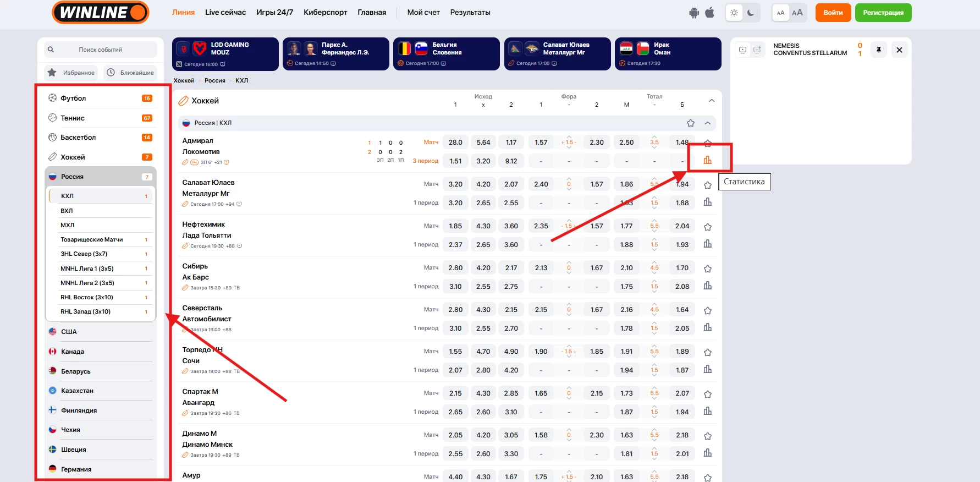The height and width of the screenshot is (482, 980).
Task: Switch to dark theme with moon icon
Action: pyautogui.click(x=751, y=13)
